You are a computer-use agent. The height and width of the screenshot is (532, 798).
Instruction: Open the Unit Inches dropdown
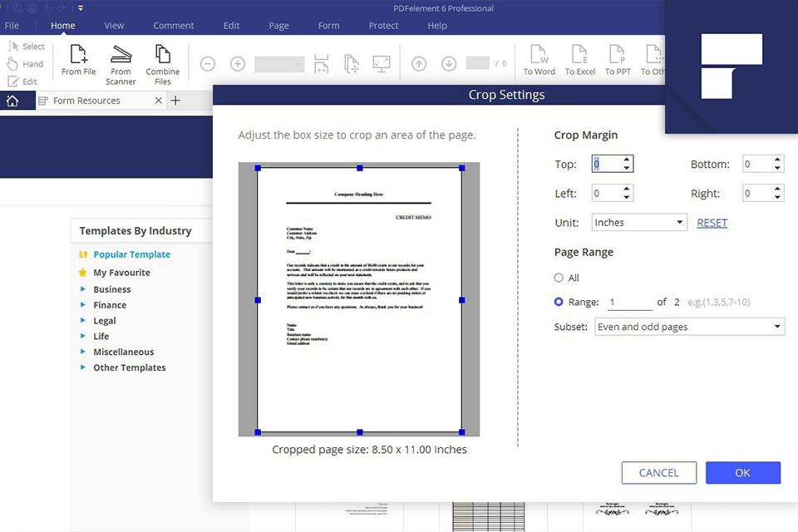pyautogui.click(x=639, y=223)
